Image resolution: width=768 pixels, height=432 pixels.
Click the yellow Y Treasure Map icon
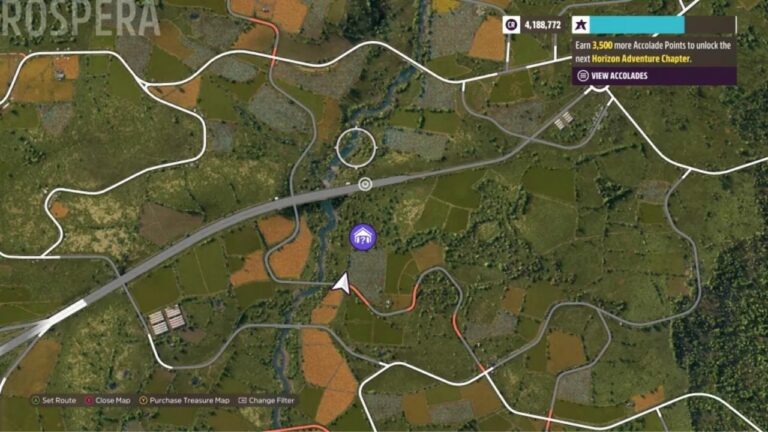(143, 401)
